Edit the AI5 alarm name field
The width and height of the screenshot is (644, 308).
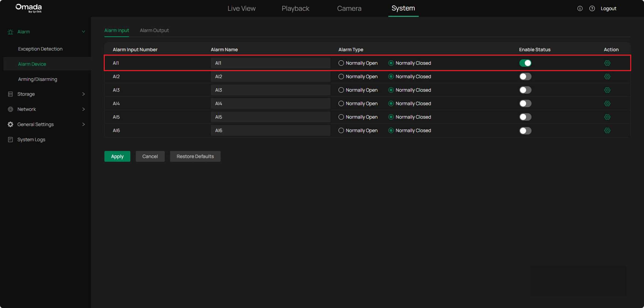point(270,117)
